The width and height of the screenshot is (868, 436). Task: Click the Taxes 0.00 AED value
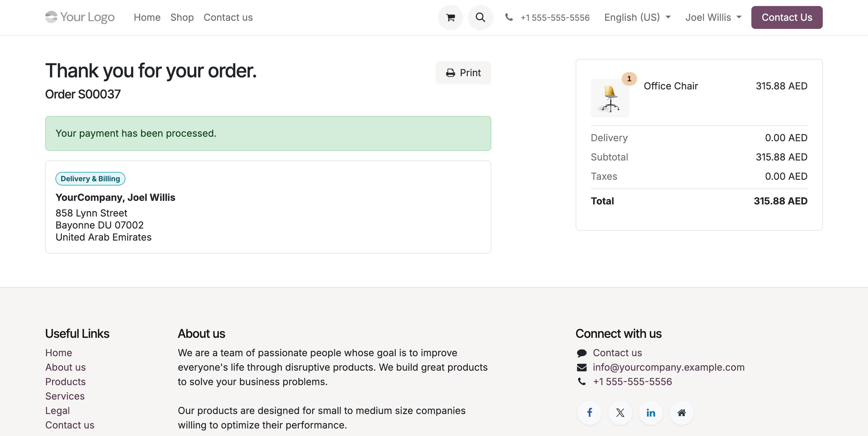coord(786,176)
